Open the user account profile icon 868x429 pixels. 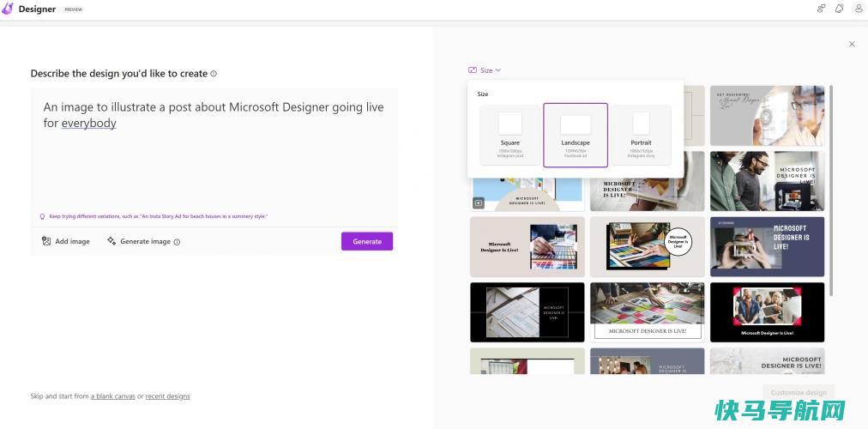pyautogui.click(x=859, y=9)
